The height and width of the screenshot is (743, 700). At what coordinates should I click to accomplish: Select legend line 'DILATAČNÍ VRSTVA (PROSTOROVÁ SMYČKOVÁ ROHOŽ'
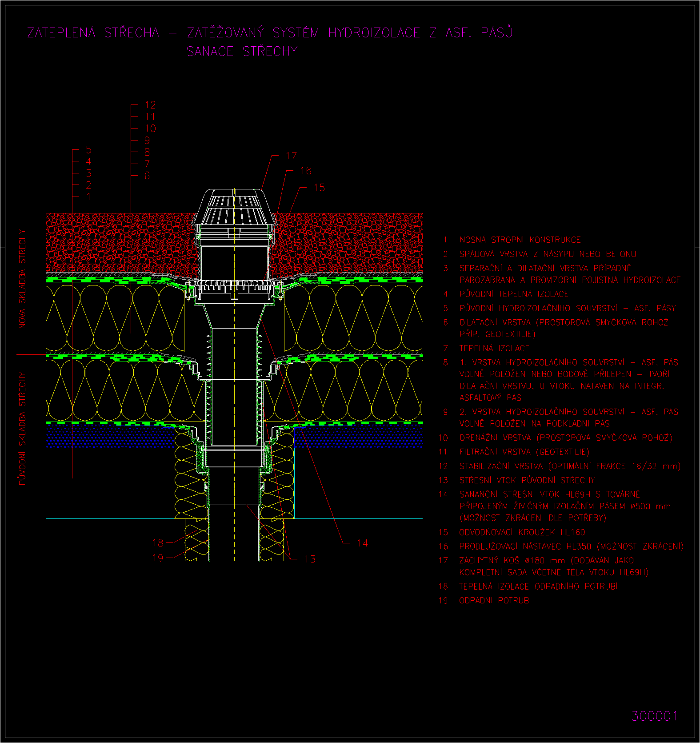coord(564,322)
